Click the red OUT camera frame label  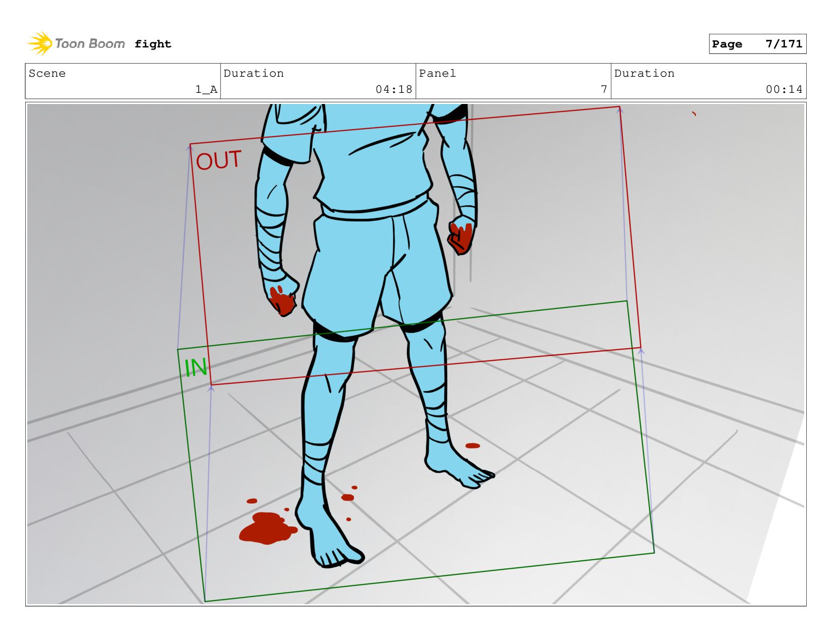click(219, 160)
